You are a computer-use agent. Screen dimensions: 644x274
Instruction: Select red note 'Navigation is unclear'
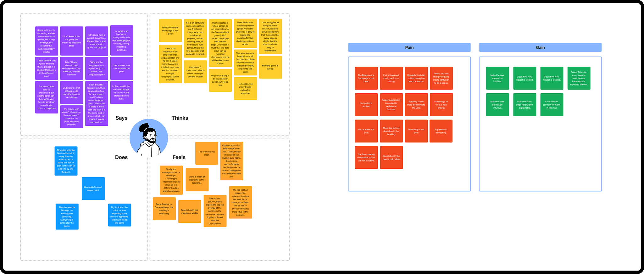(x=366, y=105)
